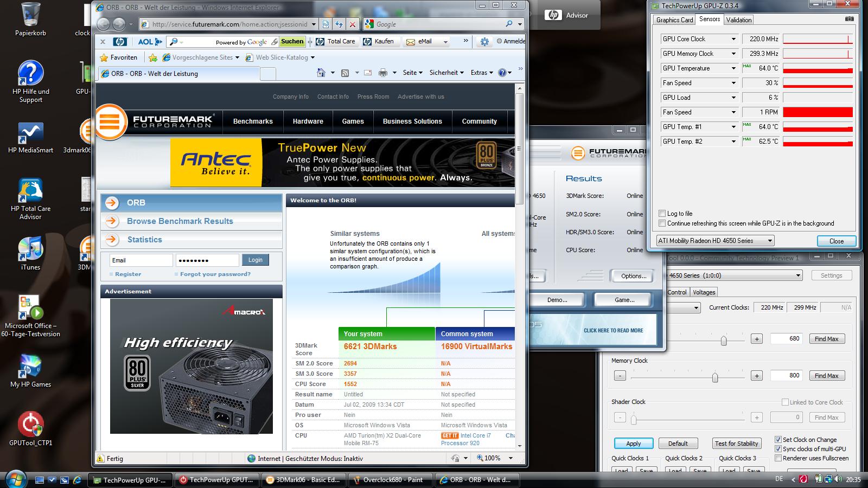Click the HP logo on the toolbar
Screen dimensions: 868x488
[x=120, y=41]
